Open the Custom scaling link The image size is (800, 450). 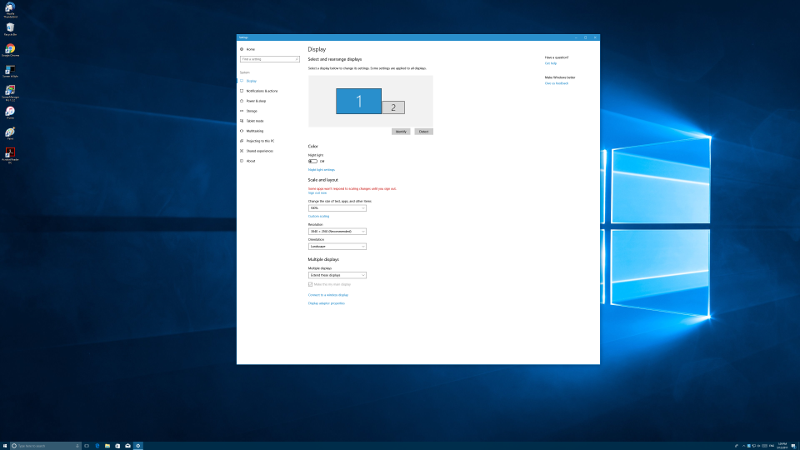(x=318, y=216)
